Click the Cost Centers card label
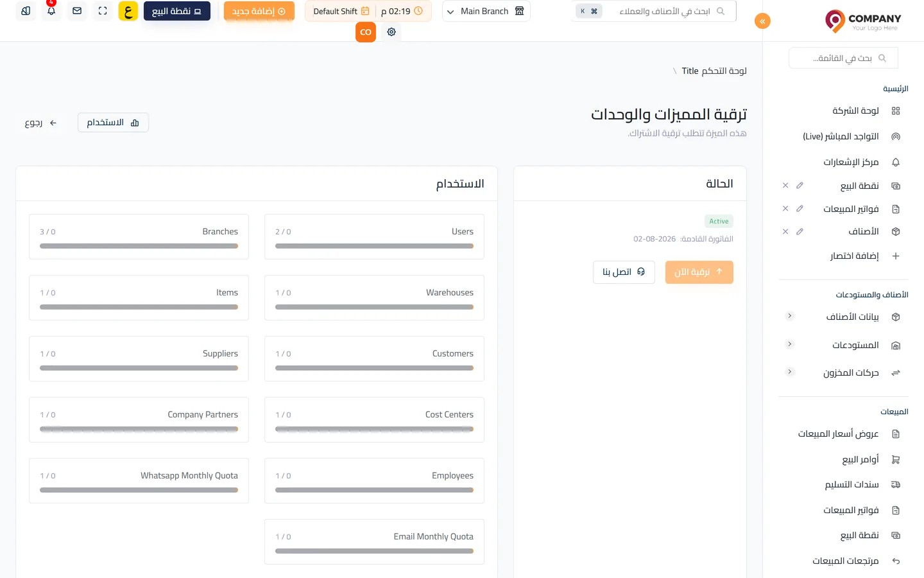 [x=449, y=414]
